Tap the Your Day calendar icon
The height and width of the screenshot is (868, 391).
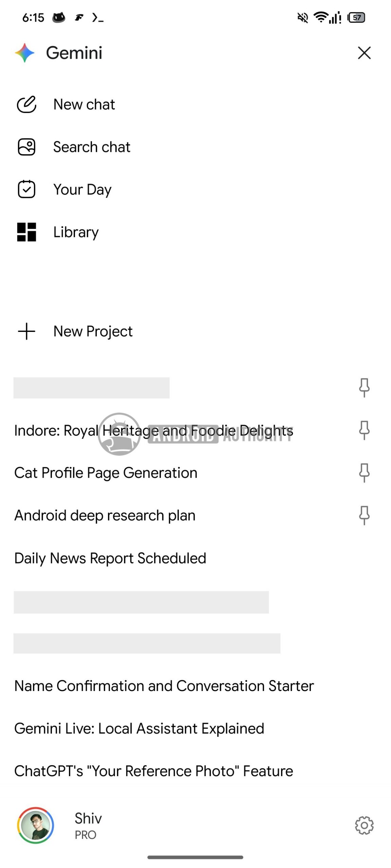[26, 190]
